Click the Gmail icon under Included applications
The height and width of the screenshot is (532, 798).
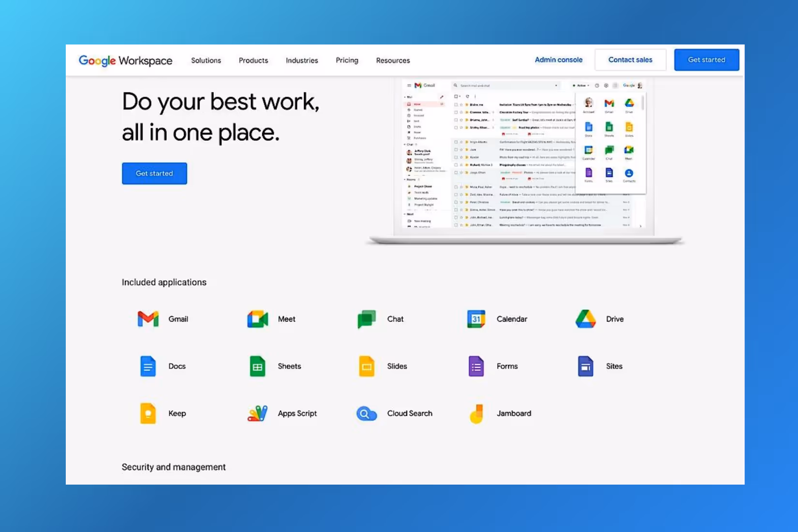click(148, 319)
